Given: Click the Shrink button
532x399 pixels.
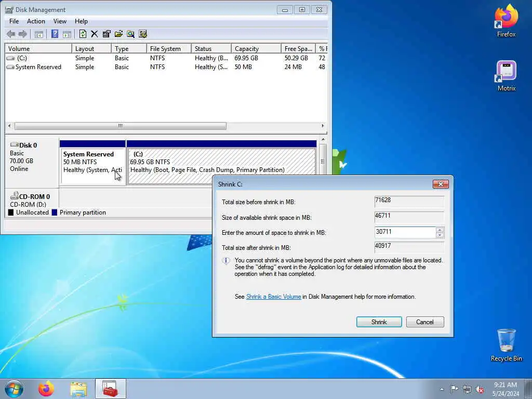Looking at the screenshot, I should (x=379, y=322).
